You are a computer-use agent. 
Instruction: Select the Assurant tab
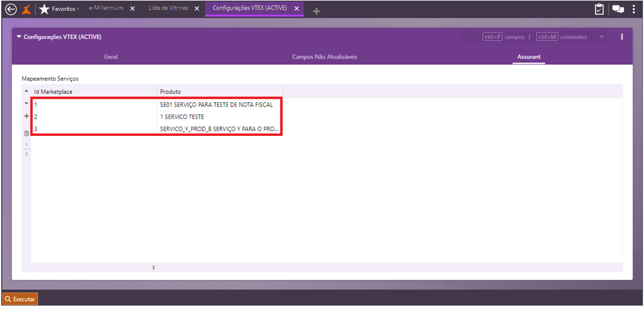click(x=528, y=57)
